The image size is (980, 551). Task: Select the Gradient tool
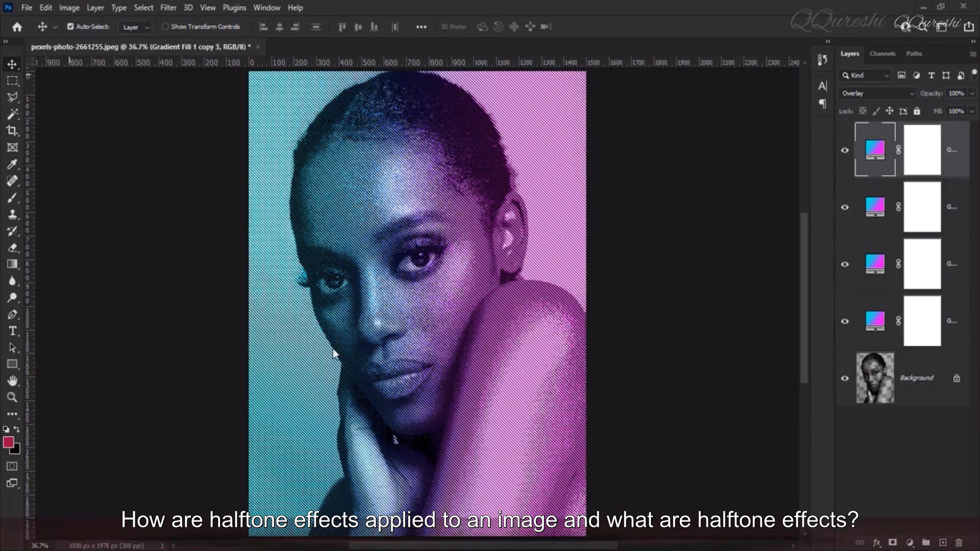[x=12, y=264]
